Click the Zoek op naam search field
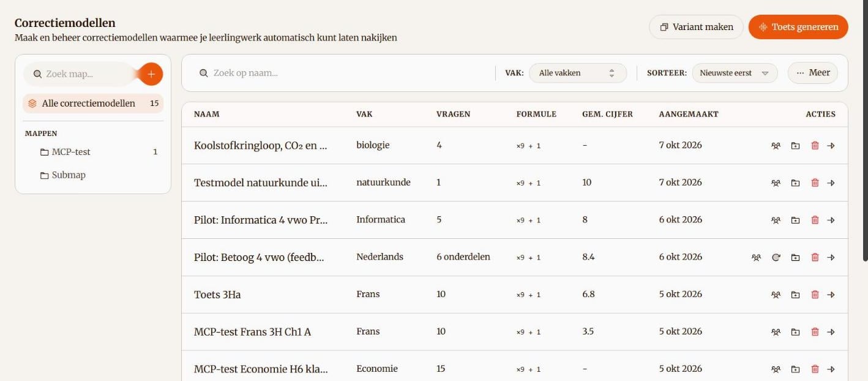 click(343, 73)
